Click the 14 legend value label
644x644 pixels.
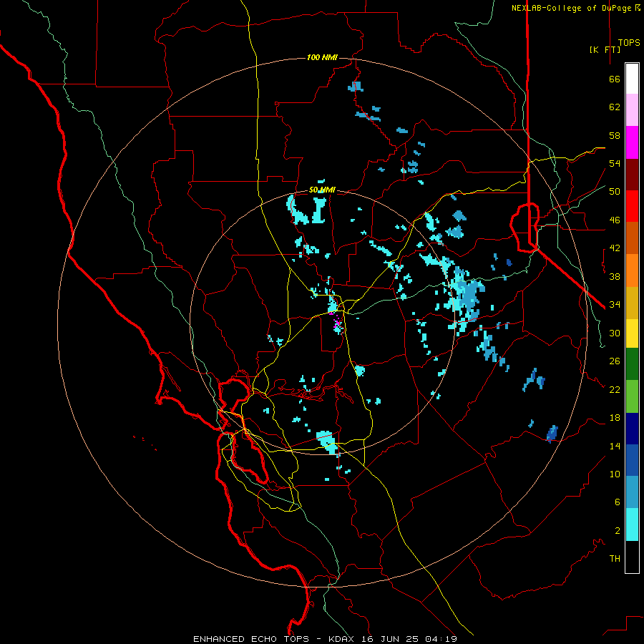click(615, 446)
